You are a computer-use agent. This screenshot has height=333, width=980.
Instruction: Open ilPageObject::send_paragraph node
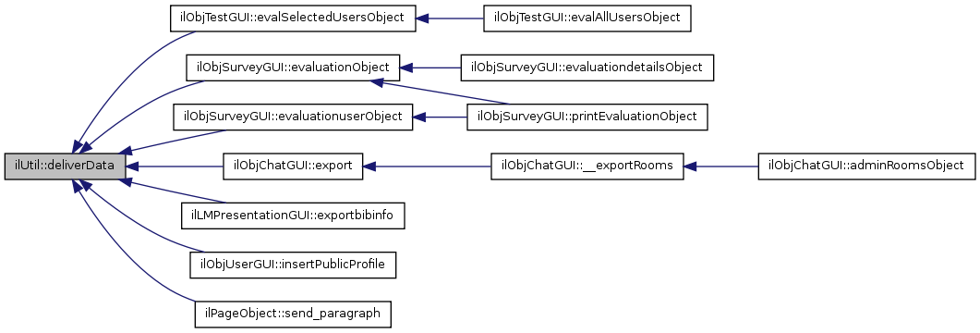click(293, 314)
